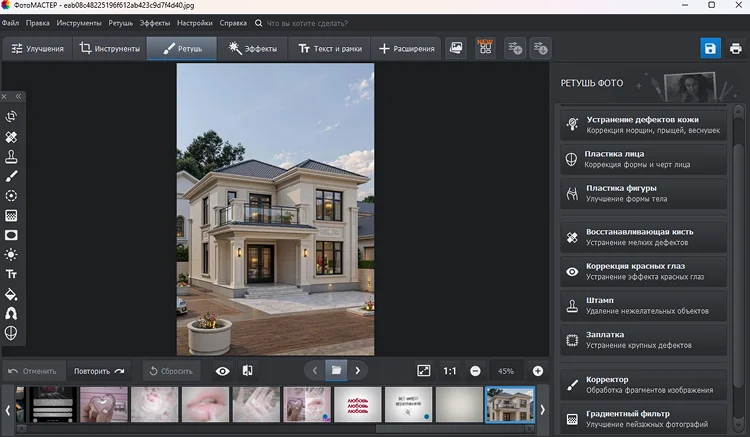
Task: Select the pink lips thumbnail
Action: [x=205, y=404]
